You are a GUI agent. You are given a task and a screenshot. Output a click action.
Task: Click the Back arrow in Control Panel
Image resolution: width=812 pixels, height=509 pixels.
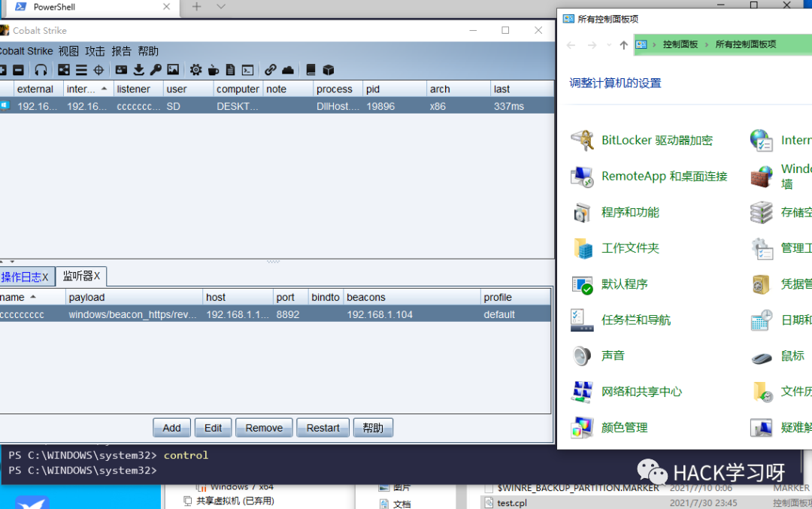pos(571,45)
